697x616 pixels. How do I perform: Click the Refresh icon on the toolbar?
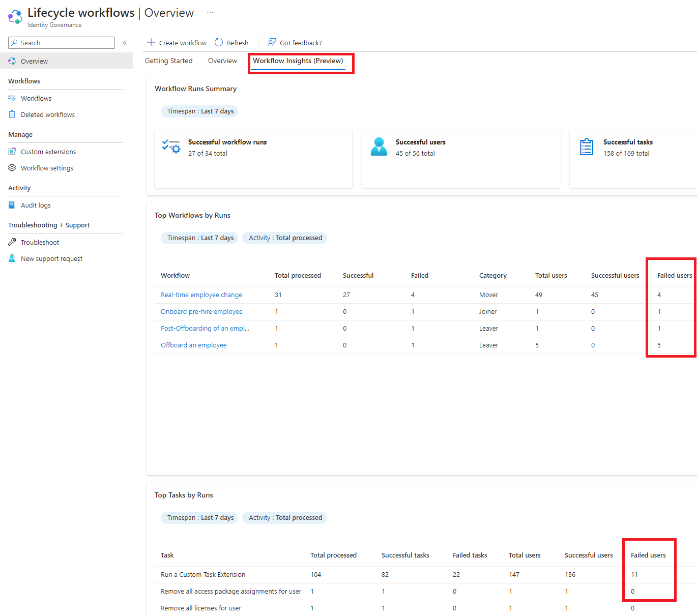(x=219, y=42)
